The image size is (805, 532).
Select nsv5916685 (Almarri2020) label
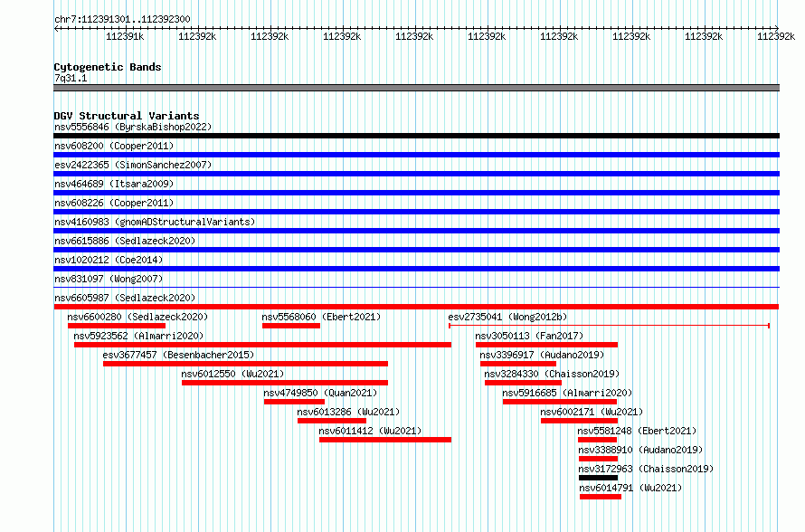tap(567, 393)
